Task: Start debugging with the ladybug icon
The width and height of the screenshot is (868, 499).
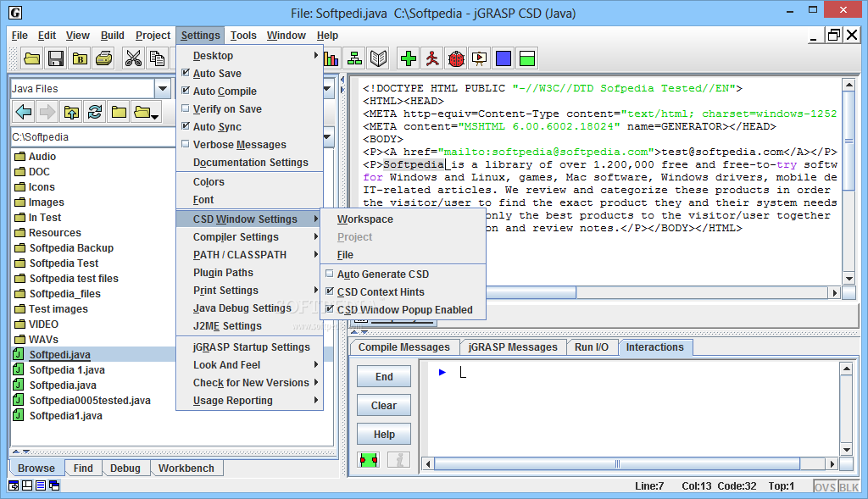Action: tap(456, 58)
